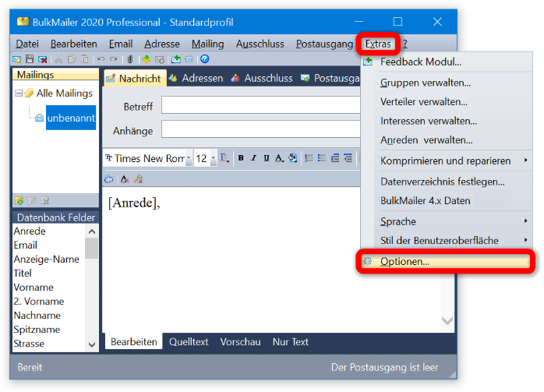Click the numbered list icon
This screenshot has height=392, width=544.
point(309,158)
